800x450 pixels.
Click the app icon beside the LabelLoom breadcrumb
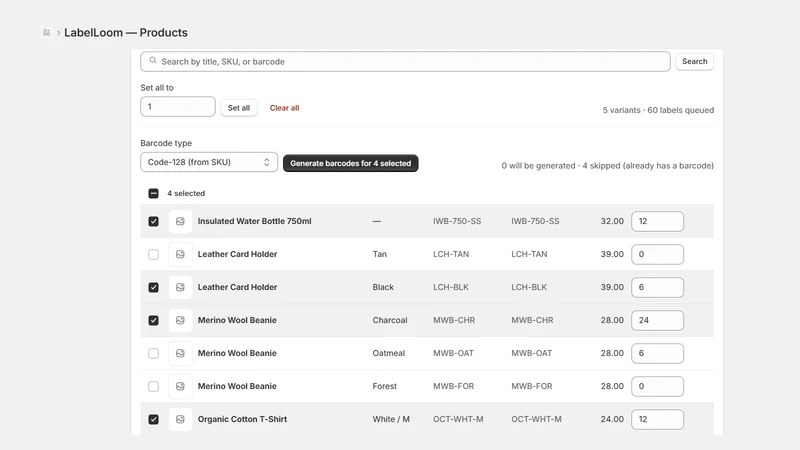(46, 33)
